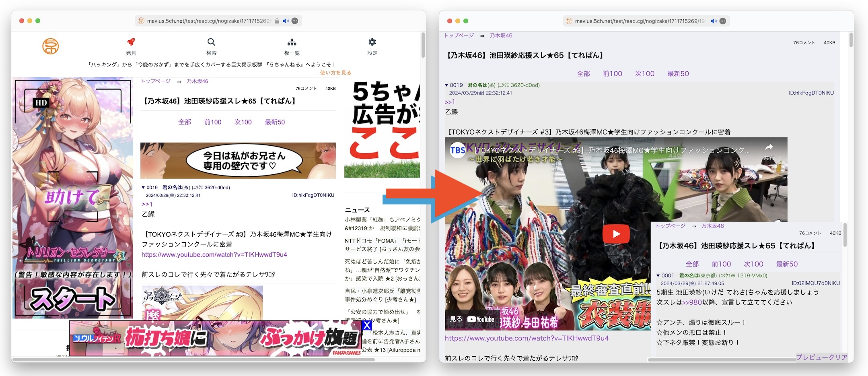Select 全部 in left window thread navigation
The height and width of the screenshot is (376, 868).
pyautogui.click(x=185, y=122)
